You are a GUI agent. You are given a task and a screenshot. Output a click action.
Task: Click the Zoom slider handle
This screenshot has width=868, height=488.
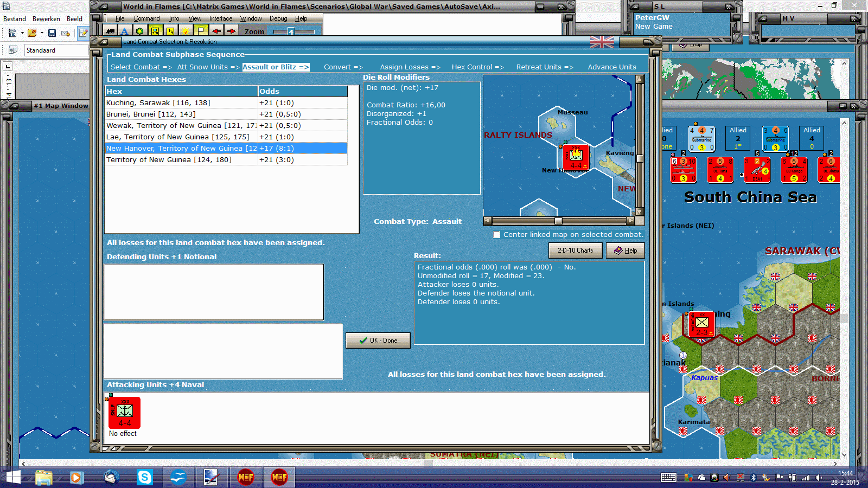(x=291, y=31)
